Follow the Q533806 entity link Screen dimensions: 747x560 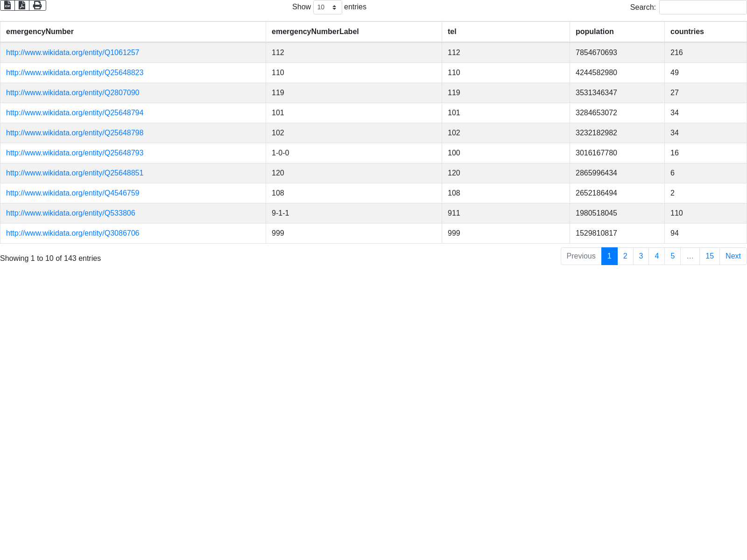click(x=70, y=213)
